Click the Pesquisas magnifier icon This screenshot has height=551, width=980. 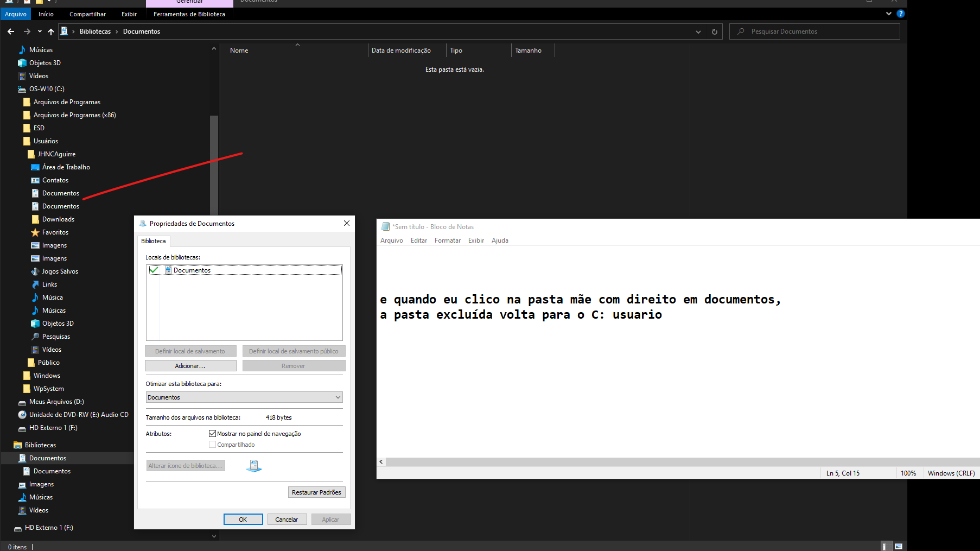(x=35, y=337)
